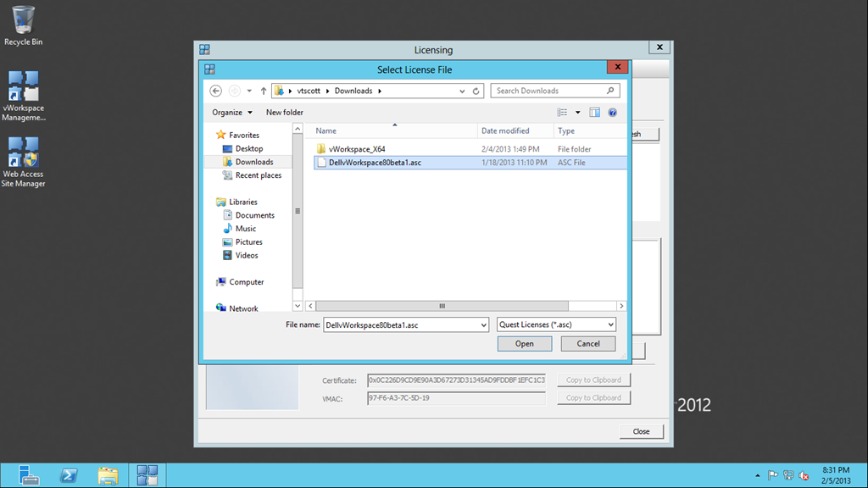Switch to vWorkspace app on taskbar
868x488 pixels.
147,475
